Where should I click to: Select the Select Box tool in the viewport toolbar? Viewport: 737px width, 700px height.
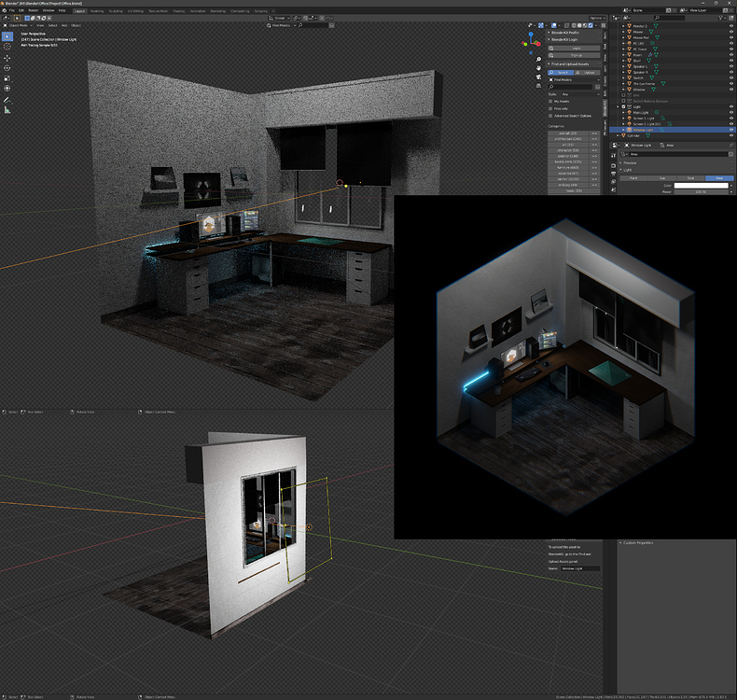[7, 36]
